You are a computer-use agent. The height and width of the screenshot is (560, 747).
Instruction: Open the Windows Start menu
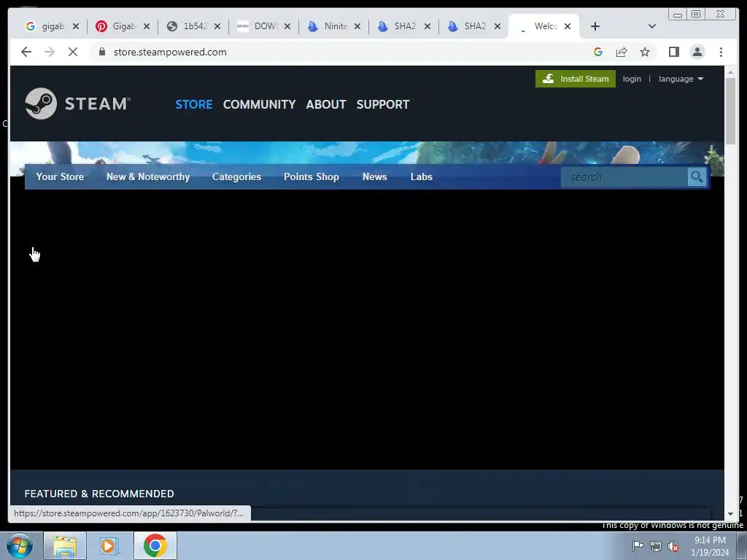(20, 545)
